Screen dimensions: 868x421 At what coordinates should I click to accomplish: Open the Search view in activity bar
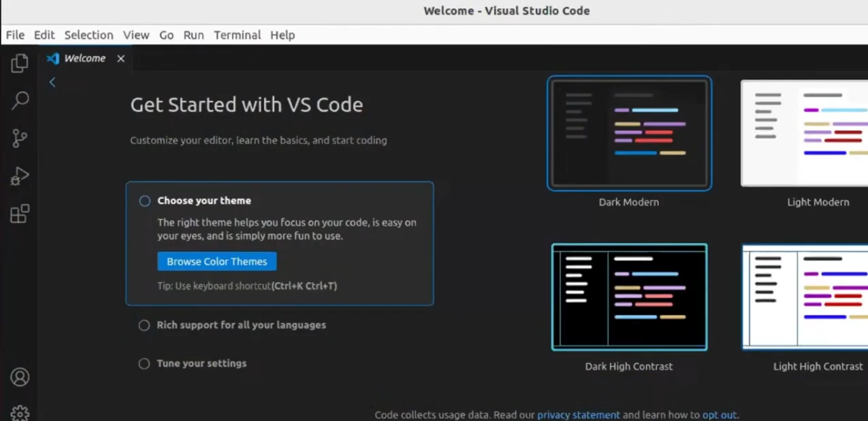pyautogui.click(x=20, y=100)
